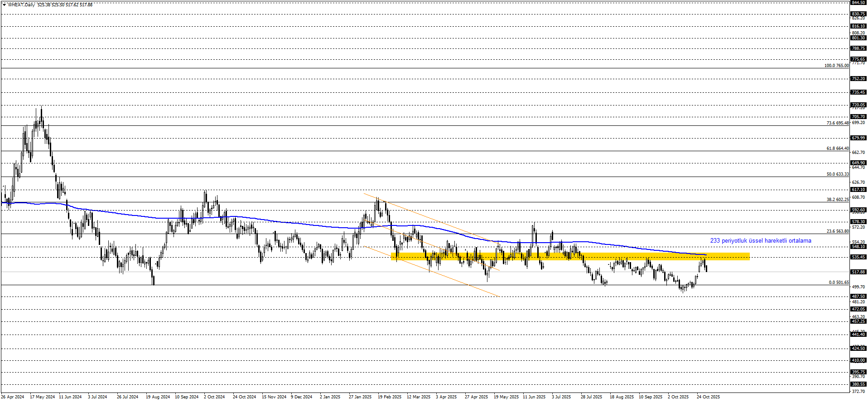868x402 pixels.
Task: Select the 19 Feb 2025 date label
Action: click(x=390, y=397)
